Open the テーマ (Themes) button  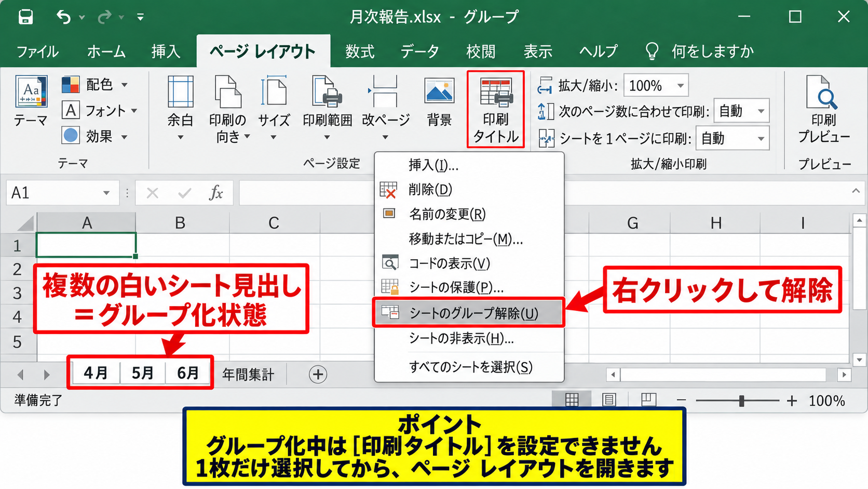pyautogui.click(x=31, y=101)
